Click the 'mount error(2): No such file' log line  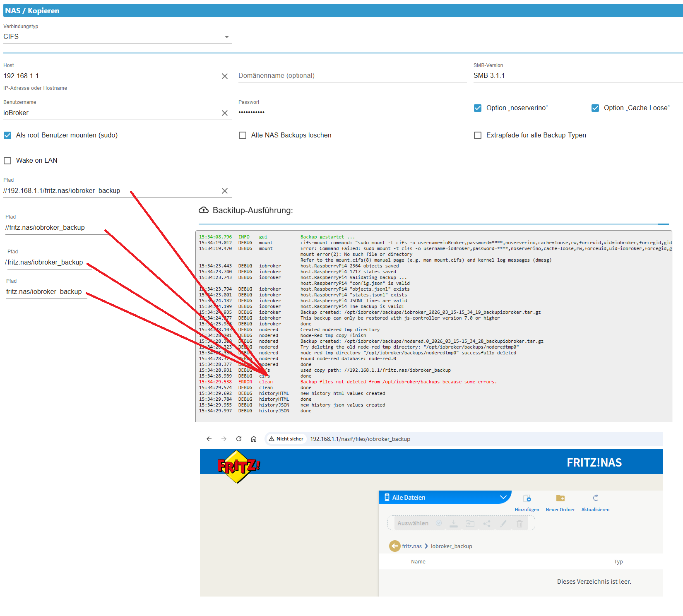356,255
